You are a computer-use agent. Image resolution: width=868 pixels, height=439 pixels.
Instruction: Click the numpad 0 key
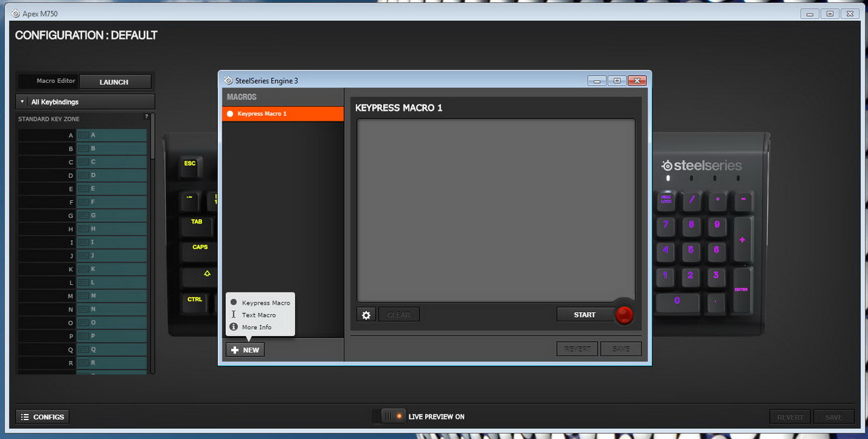679,302
